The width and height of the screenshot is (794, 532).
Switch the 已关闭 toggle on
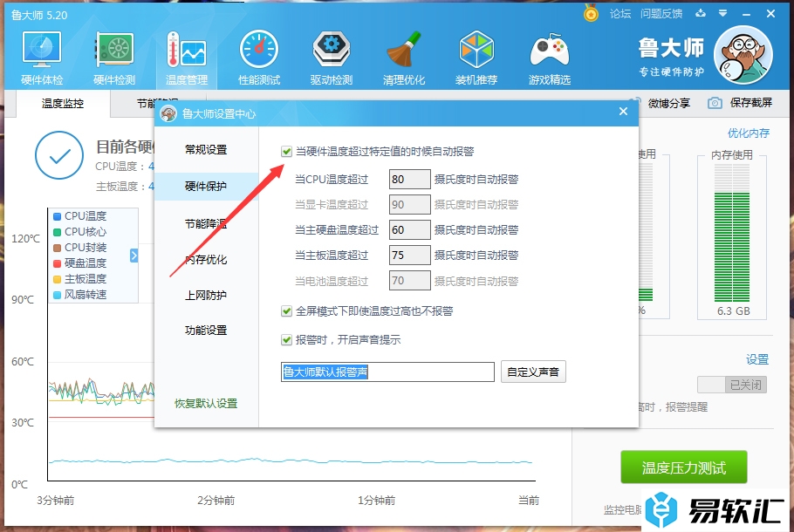point(732,385)
